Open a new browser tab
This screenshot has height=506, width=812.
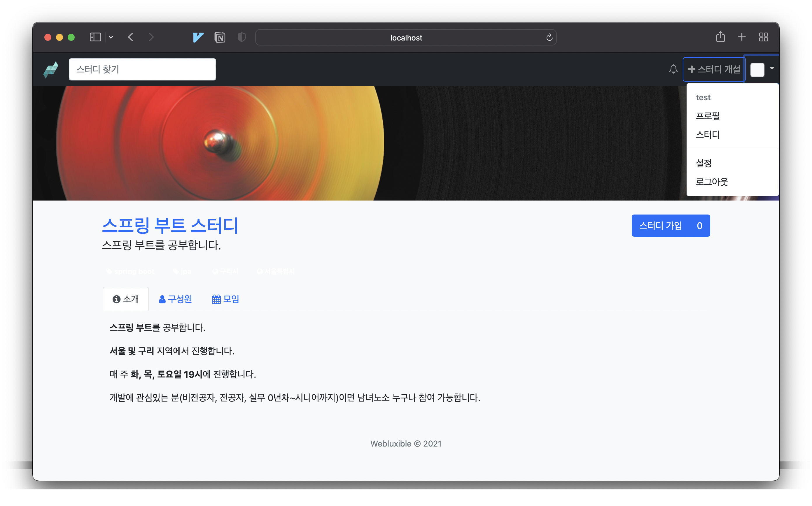742,37
